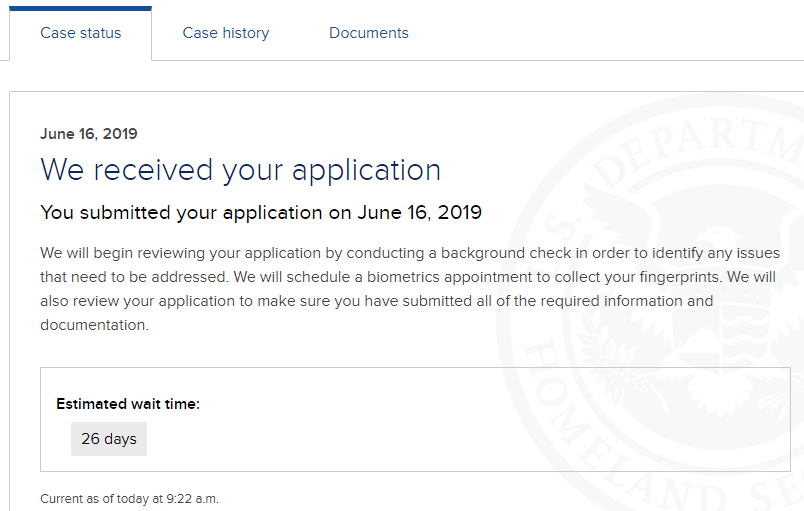Click the Current as of today timestamp
The height and width of the screenshot is (511, 804).
tap(129, 499)
